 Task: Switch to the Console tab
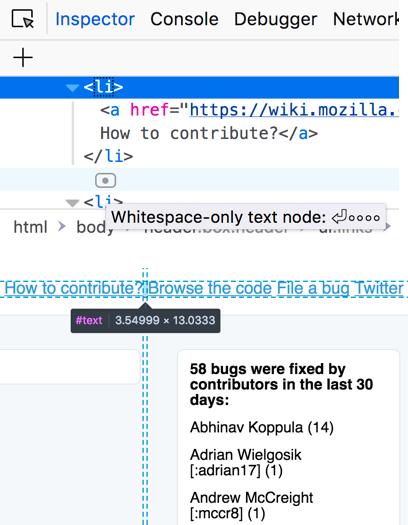[184, 19]
